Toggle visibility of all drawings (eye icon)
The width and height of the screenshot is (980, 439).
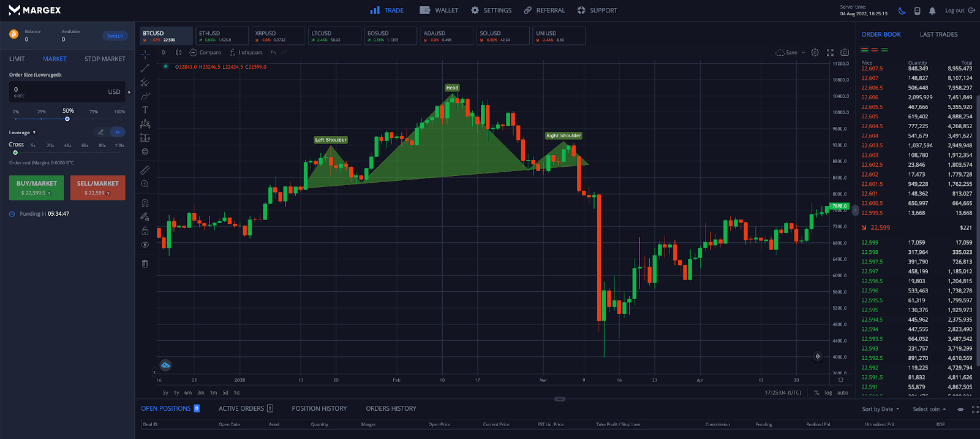(x=145, y=245)
